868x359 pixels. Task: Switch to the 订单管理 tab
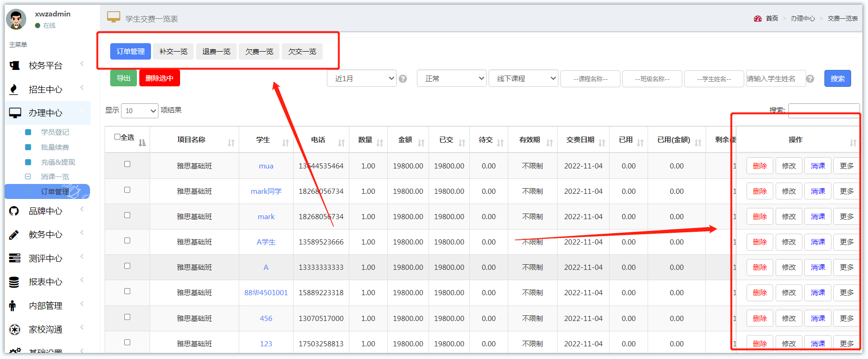130,52
